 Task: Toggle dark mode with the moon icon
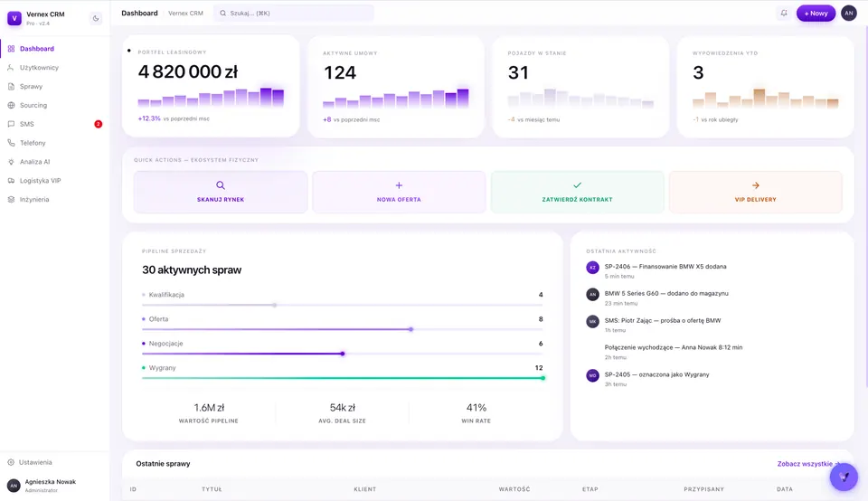coord(96,18)
